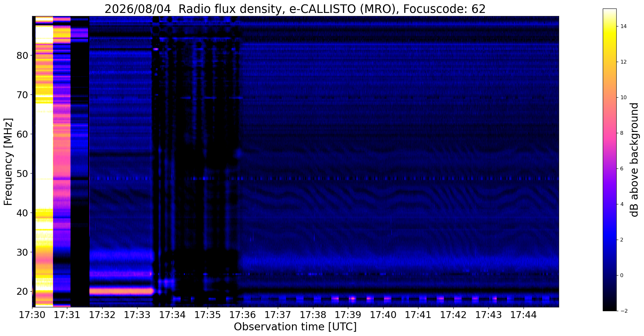This screenshot has width=644, height=336.
Task: Click the colorbar tick labeled 14
Action: [623, 26]
